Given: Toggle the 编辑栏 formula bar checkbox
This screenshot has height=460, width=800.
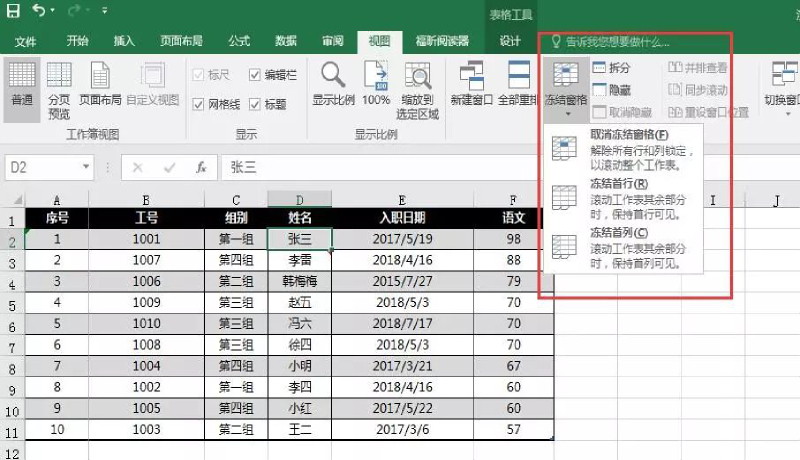Looking at the screenshot, I should pyautogui.click(x=255, y=75).
